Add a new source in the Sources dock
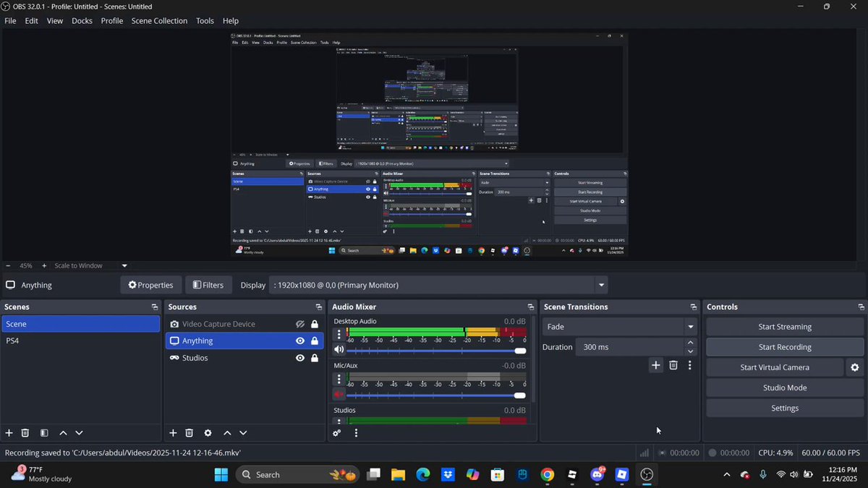The image size is (868, 488). tap(173, 433)
